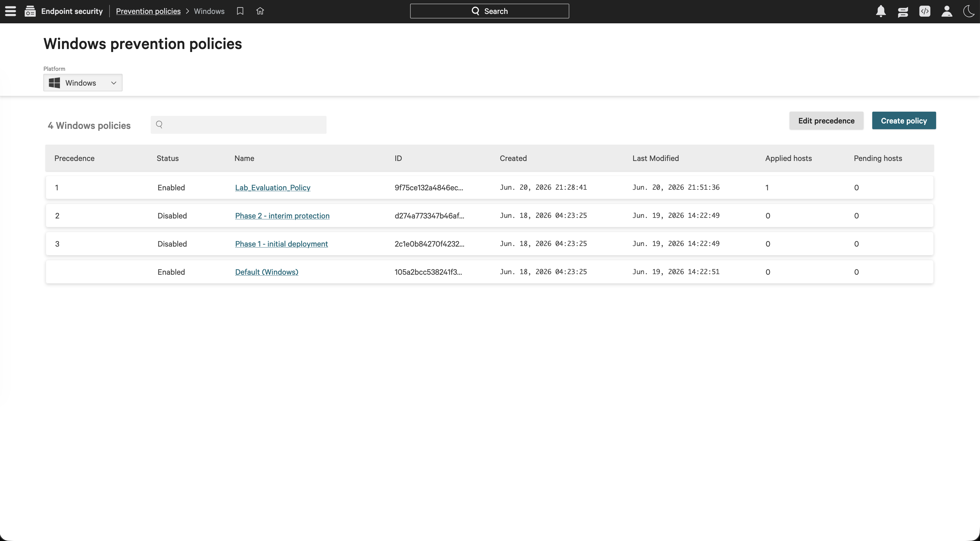Click the Endpoint security module icon
The height and width of the screenshot is (541, 980).
coord(30,11)
